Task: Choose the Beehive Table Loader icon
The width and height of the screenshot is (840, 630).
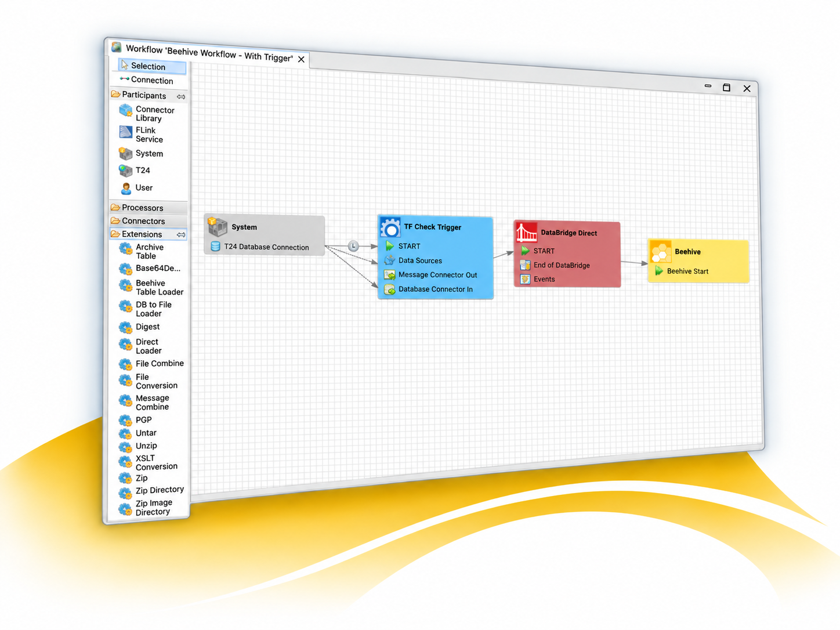Action: [126, 285]
